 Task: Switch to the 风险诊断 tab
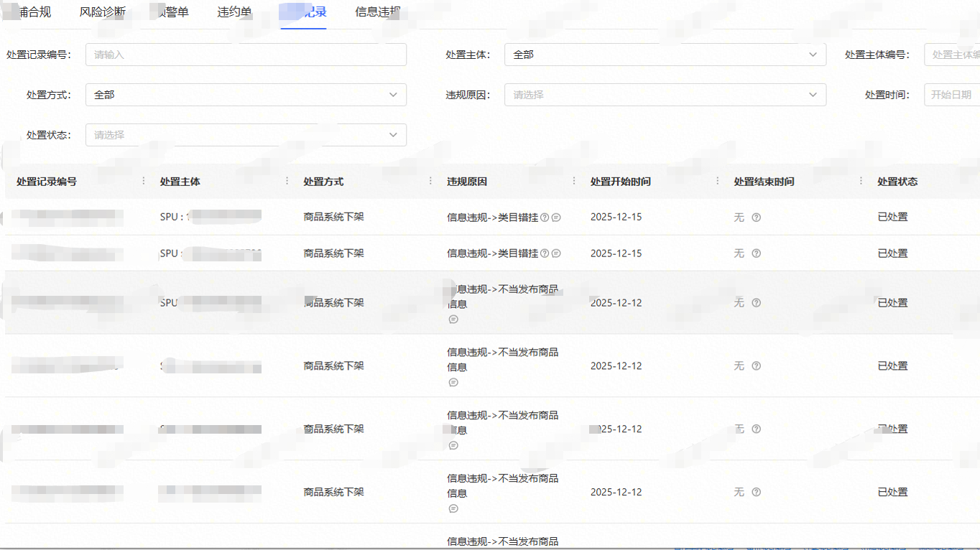point(103,12)
